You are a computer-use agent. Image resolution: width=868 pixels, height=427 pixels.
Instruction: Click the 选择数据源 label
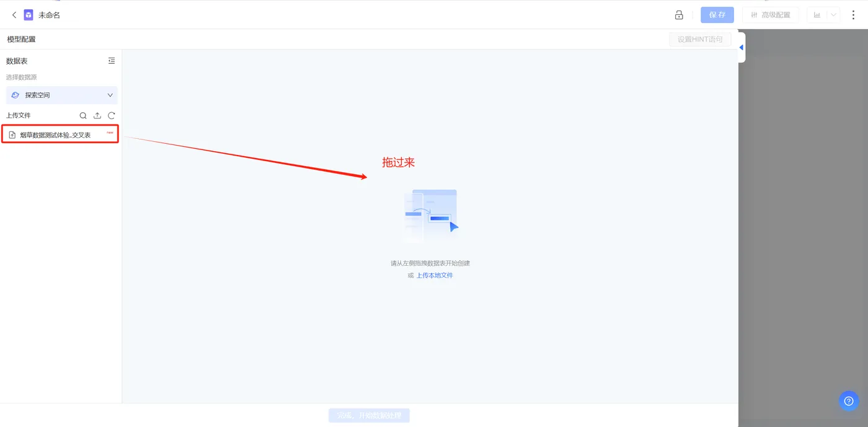[22, 77]
